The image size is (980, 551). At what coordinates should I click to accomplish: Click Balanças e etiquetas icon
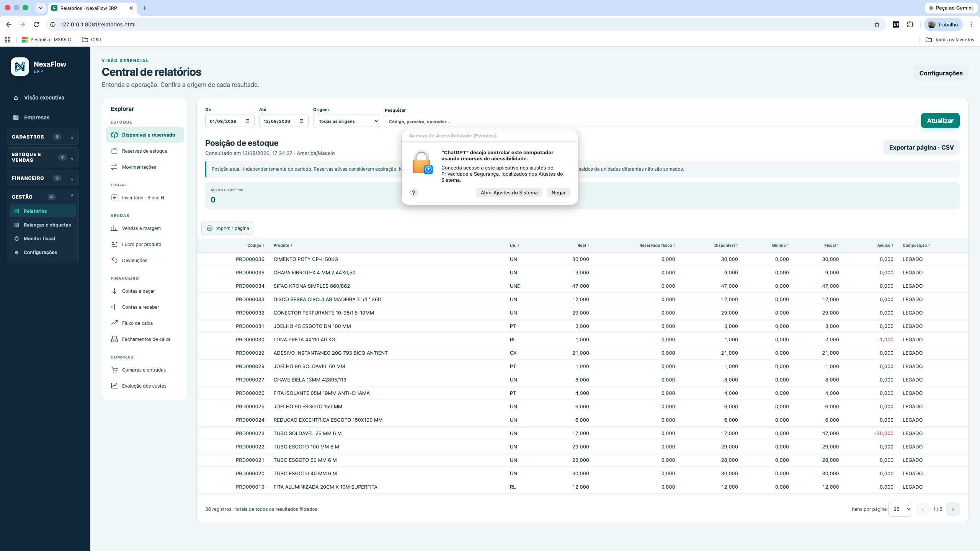16,225
